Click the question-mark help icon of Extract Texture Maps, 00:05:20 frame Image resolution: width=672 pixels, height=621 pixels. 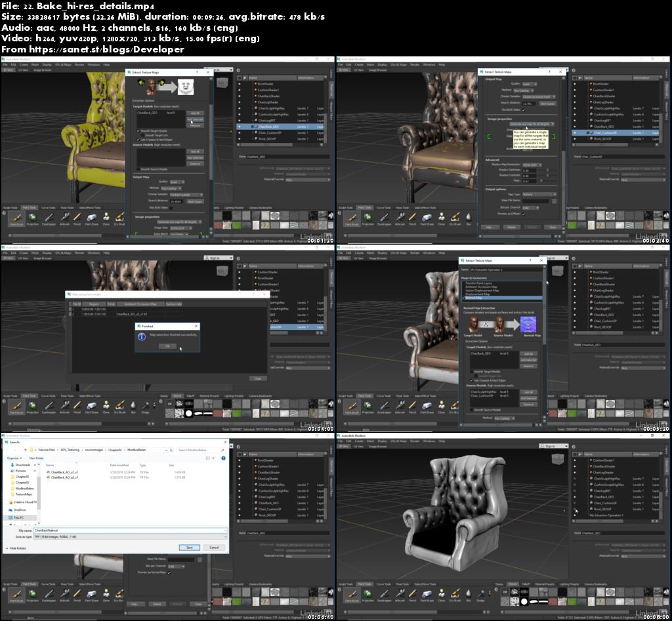tap(530, 260)
